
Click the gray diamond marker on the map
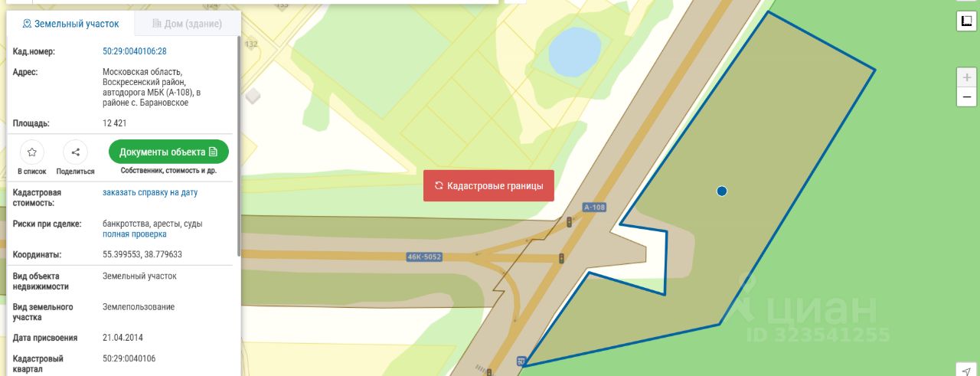253,96
